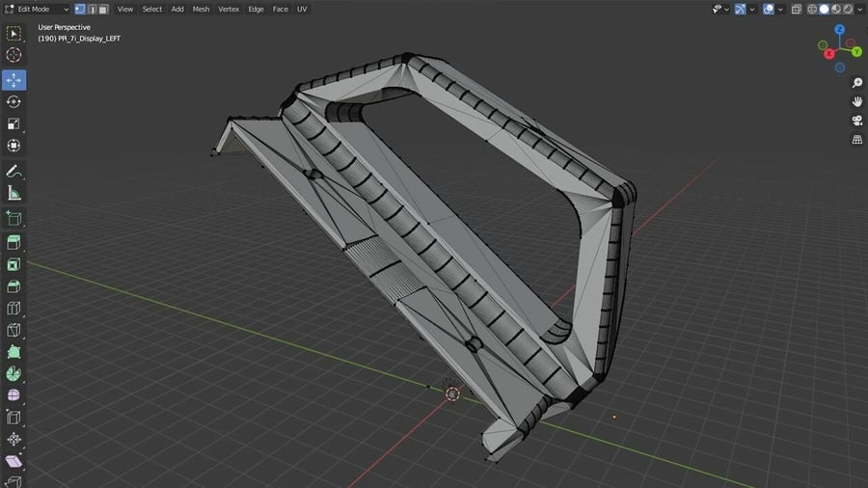
Task: Choose the Annotate pencil tool
Action: pos(14,171)
